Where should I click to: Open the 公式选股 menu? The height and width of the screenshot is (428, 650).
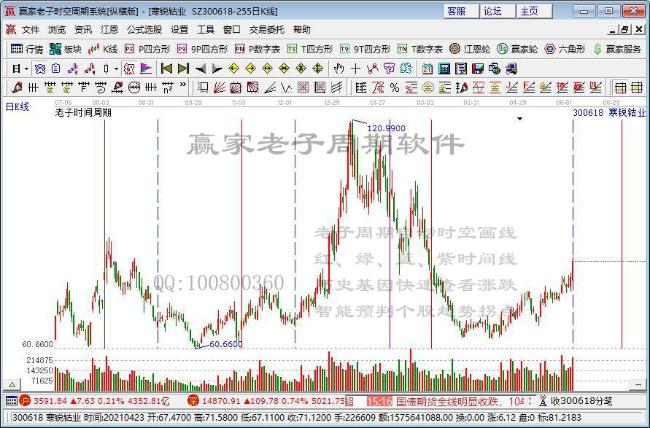[144, 29]
